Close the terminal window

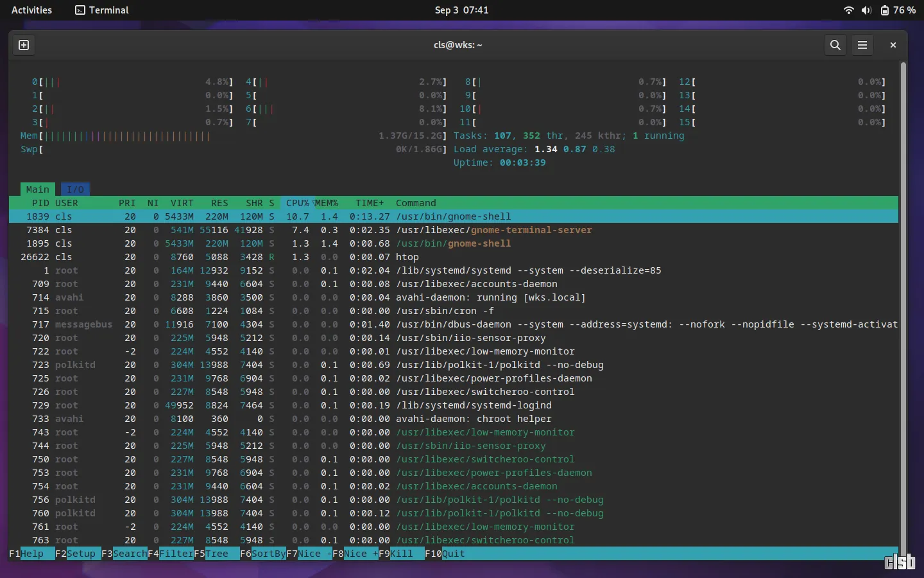893,45
